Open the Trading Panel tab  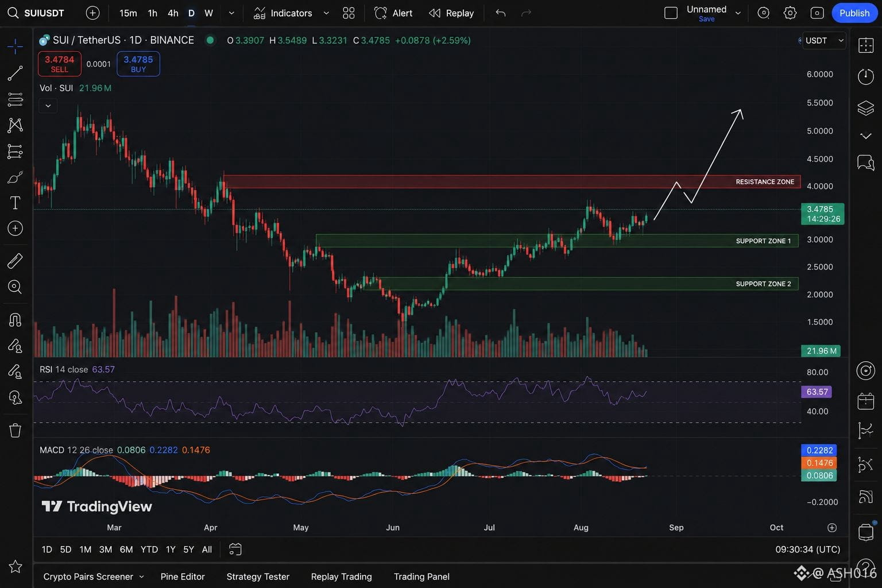421,577
